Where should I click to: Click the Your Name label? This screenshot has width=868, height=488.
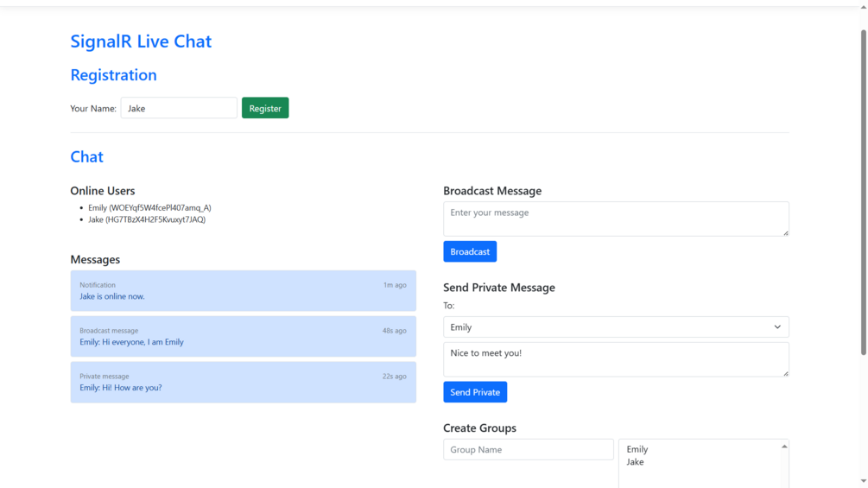[x=93, y=109]
